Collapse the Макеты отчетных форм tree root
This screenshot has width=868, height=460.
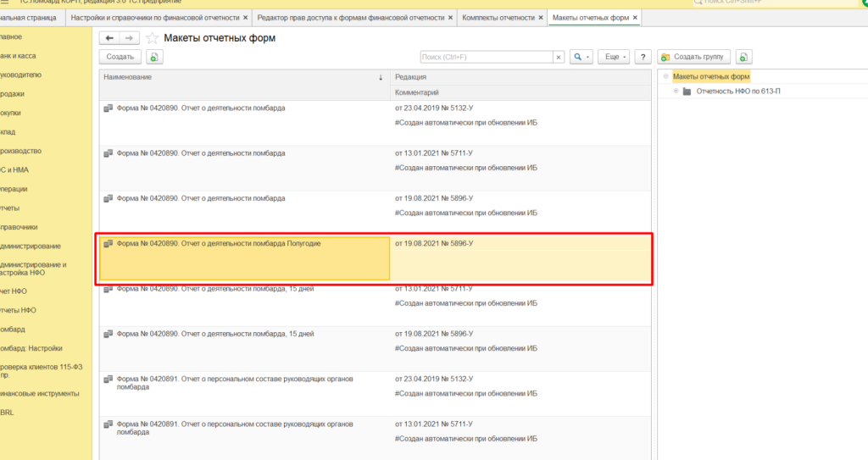(666, 77)
